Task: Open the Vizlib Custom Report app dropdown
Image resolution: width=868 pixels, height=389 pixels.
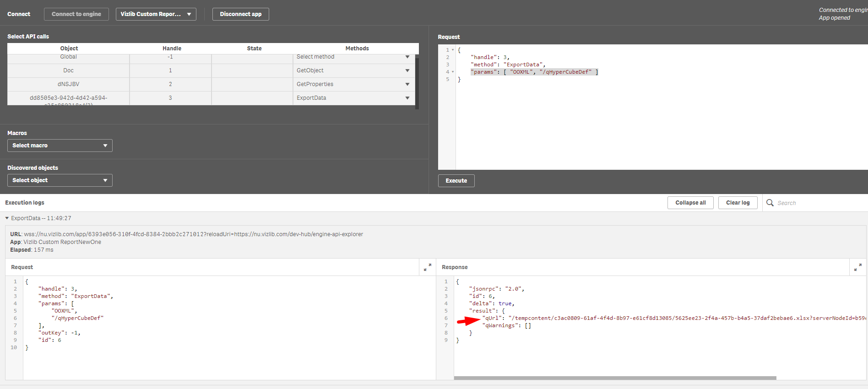Action: (156, 14)
